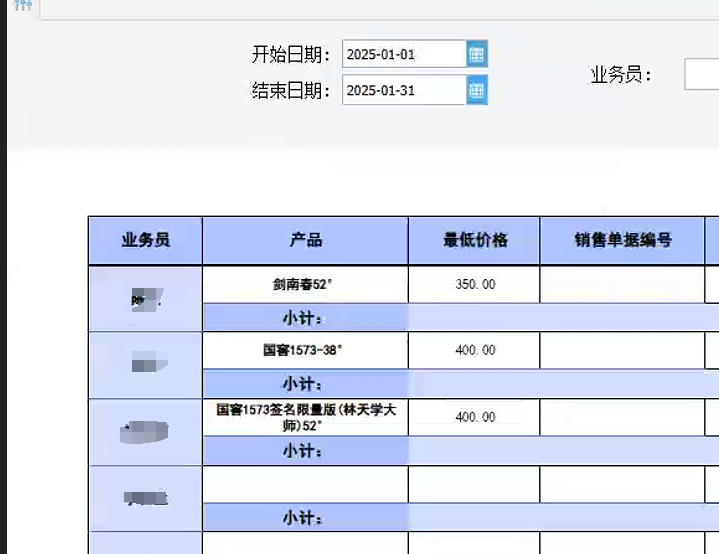Select the 业务员 column header

click(145, 240)
